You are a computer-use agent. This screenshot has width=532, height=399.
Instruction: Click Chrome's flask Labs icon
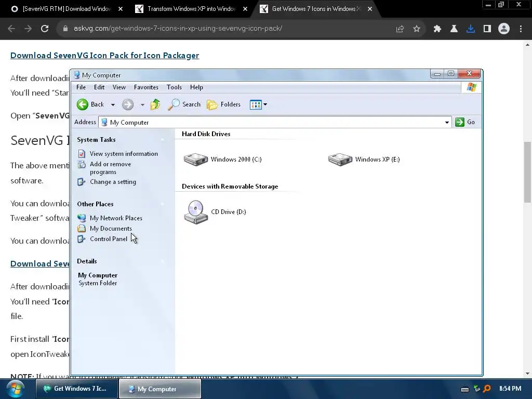tap(454, 29)
